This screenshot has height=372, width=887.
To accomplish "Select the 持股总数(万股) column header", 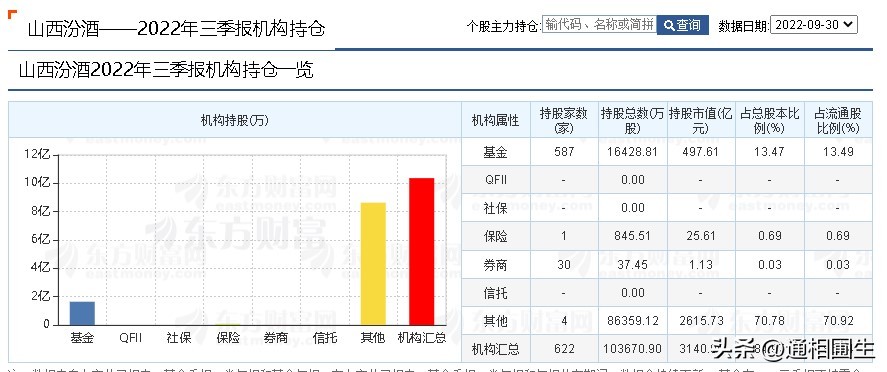I will (x=632, y=120).
